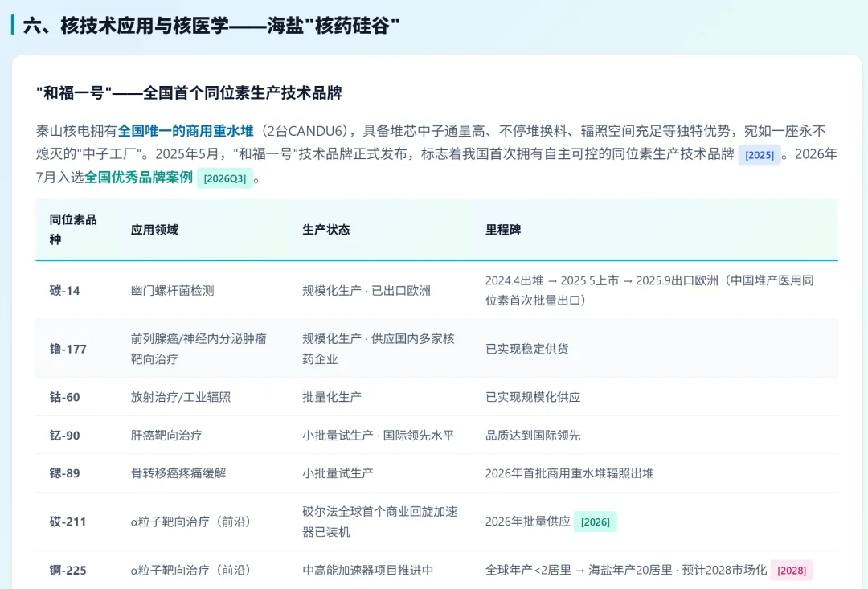Click highlighted text 全国优秀品牌案例

pyautogui.click(x=138, y=177)
